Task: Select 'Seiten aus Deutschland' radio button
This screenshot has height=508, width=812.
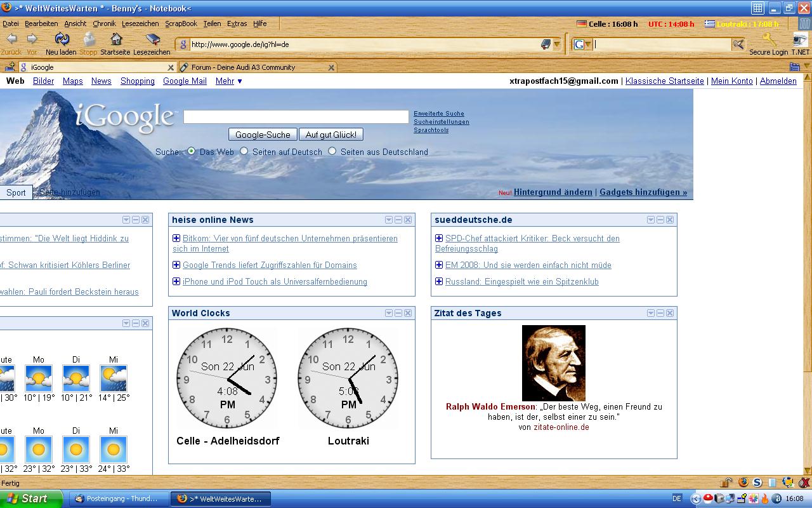Action: (x=332, y=151)
